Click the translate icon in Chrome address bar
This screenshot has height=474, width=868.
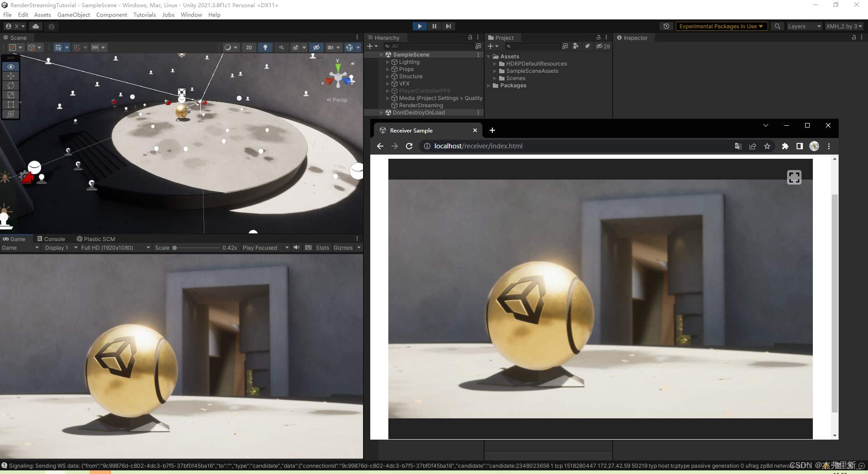click(738, 146)
